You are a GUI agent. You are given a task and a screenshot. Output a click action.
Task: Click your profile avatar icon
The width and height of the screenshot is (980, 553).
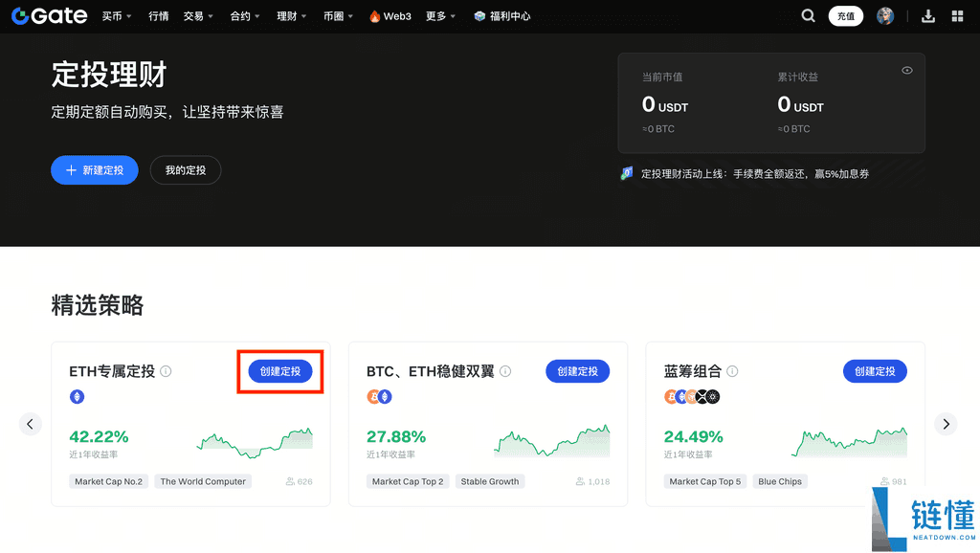pyautogui.click(x=885, y=15)
